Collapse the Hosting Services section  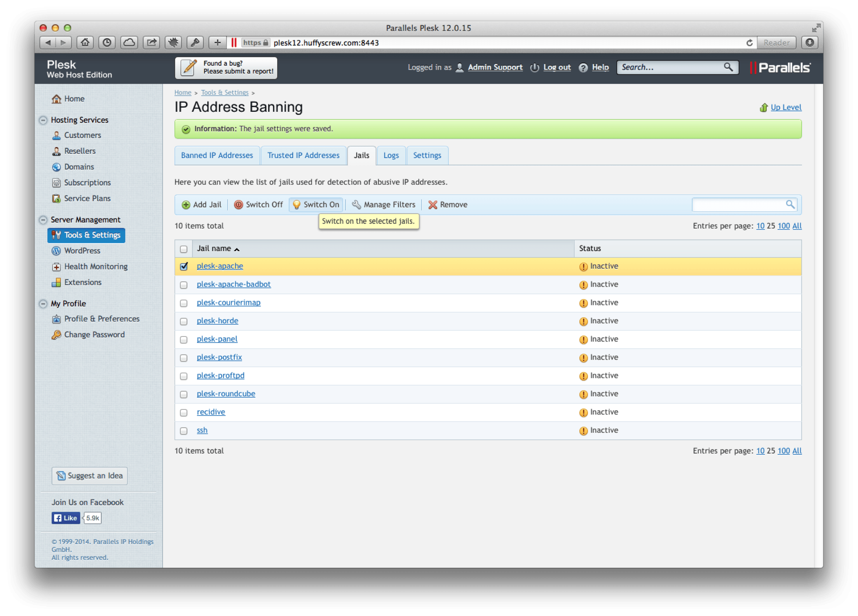43,120
